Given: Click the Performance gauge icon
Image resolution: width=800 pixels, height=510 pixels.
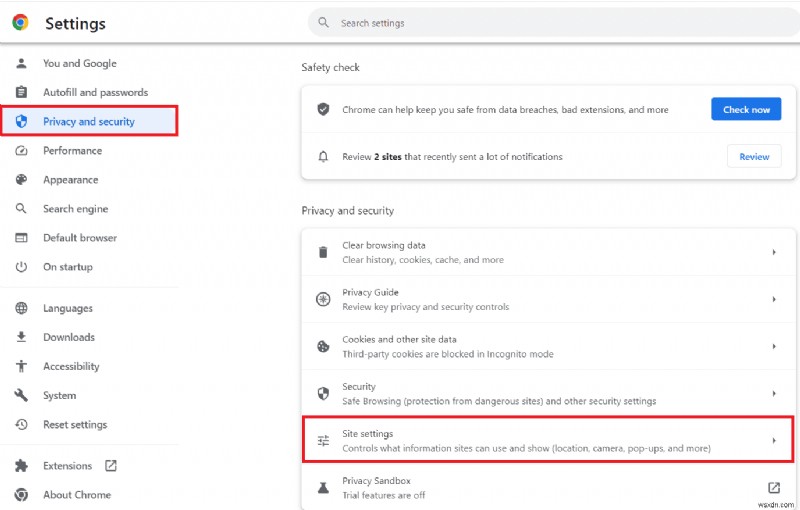Looking at the screenshot, I should point(21,150).
